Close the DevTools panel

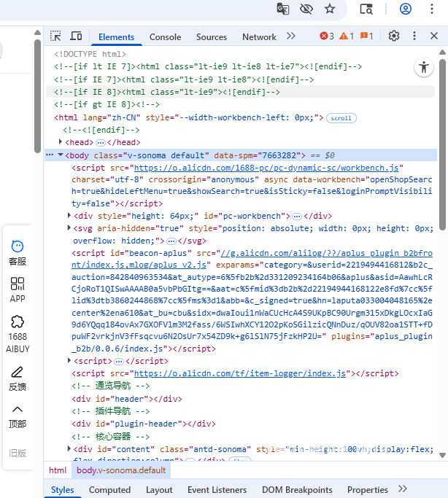pyautogui.click(x=434, y=36)
